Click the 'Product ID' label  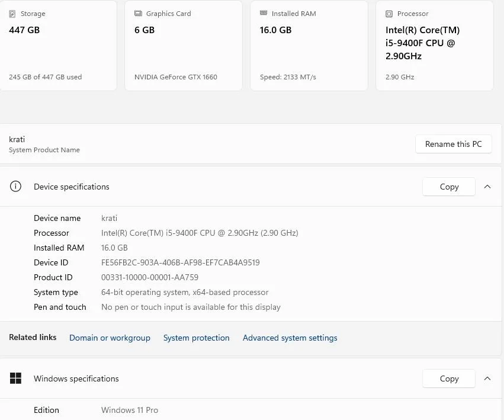pos(53,277)
